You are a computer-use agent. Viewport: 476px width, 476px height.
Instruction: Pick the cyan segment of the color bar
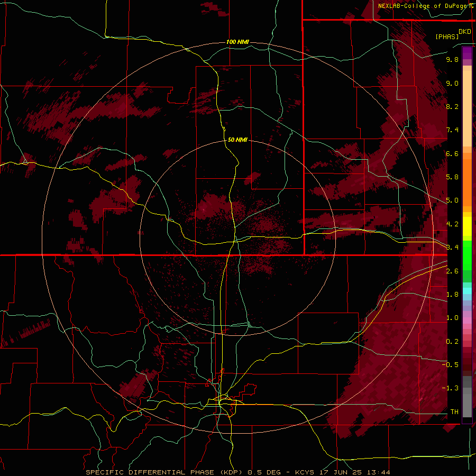tap(467, 290)
